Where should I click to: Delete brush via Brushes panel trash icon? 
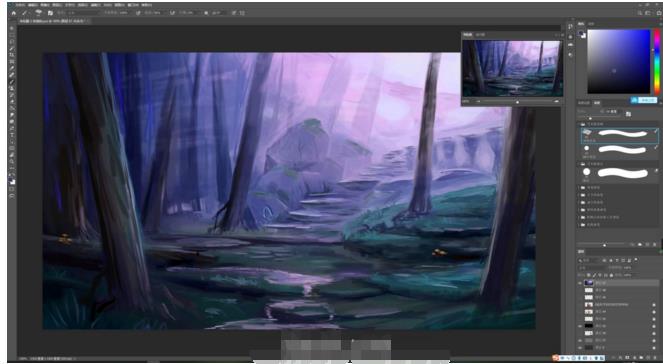coord(655,244)
